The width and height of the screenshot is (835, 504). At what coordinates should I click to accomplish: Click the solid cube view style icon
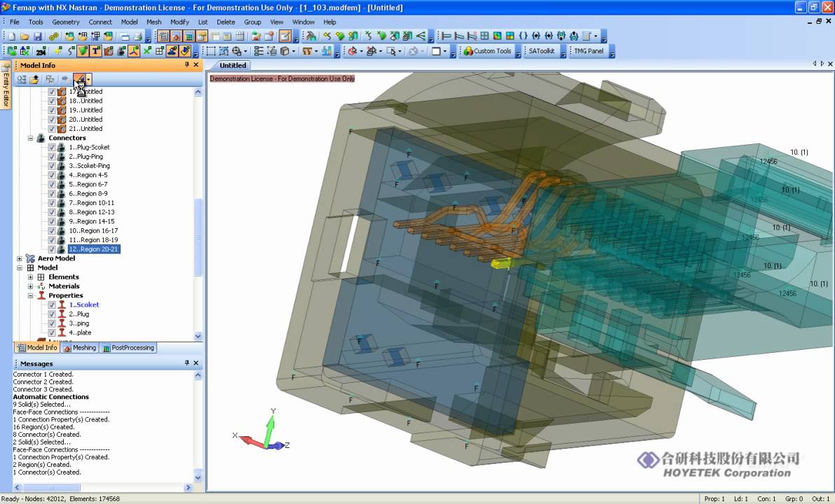(285, 51)
